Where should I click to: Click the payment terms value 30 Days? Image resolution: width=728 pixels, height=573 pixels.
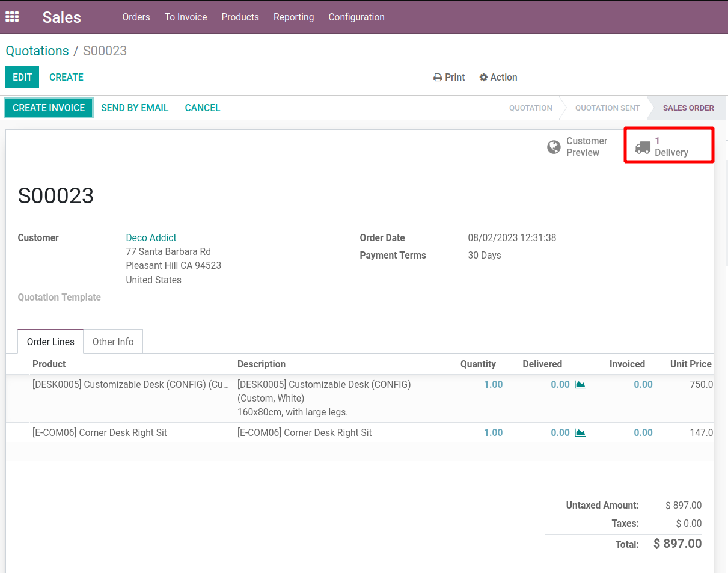(x=485, y=255)
